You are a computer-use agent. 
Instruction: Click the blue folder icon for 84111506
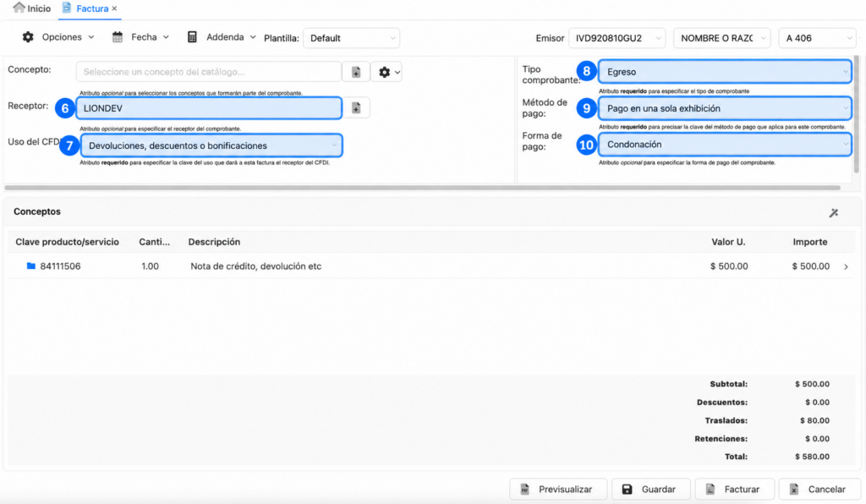31,266
